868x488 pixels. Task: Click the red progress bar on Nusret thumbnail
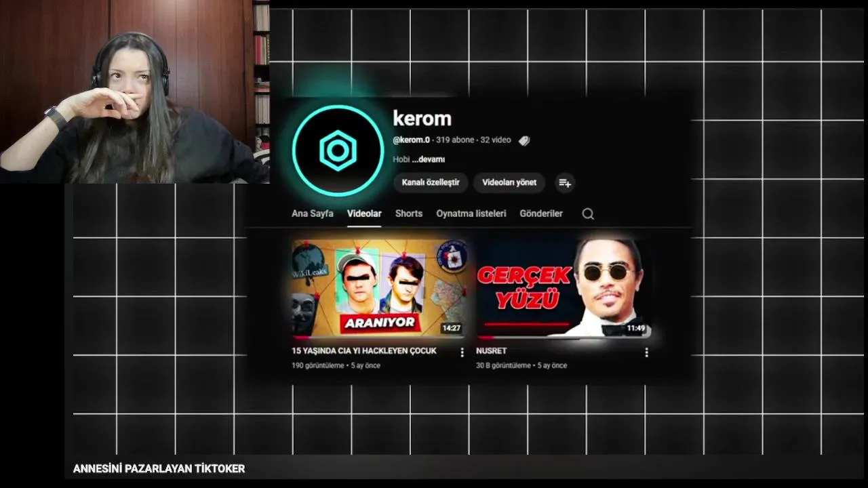pyautogui.click(x=486, y=337)
